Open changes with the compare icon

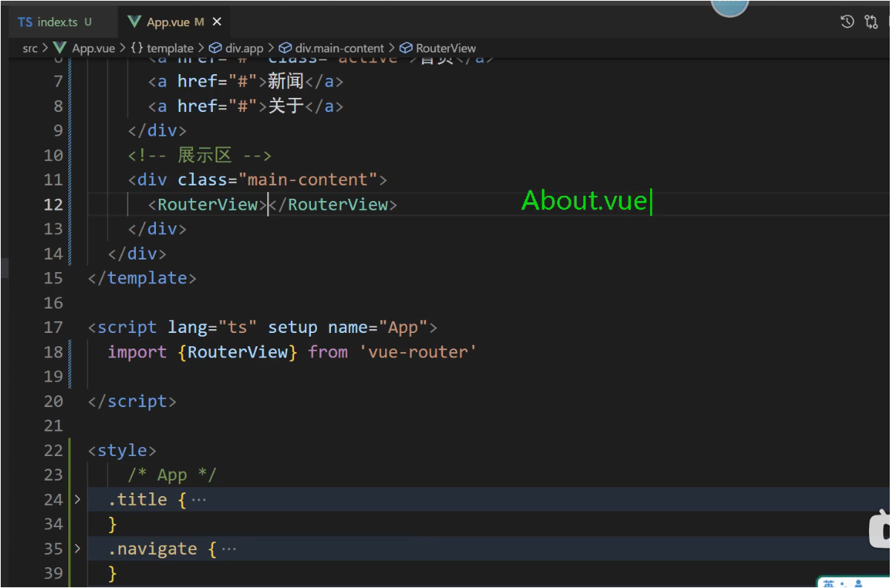tap(872, 22)
